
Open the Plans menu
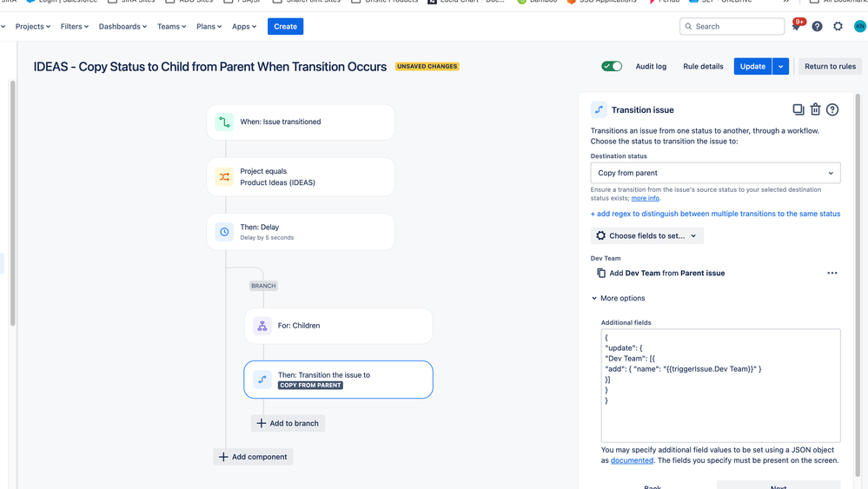(x=209, y=26)
